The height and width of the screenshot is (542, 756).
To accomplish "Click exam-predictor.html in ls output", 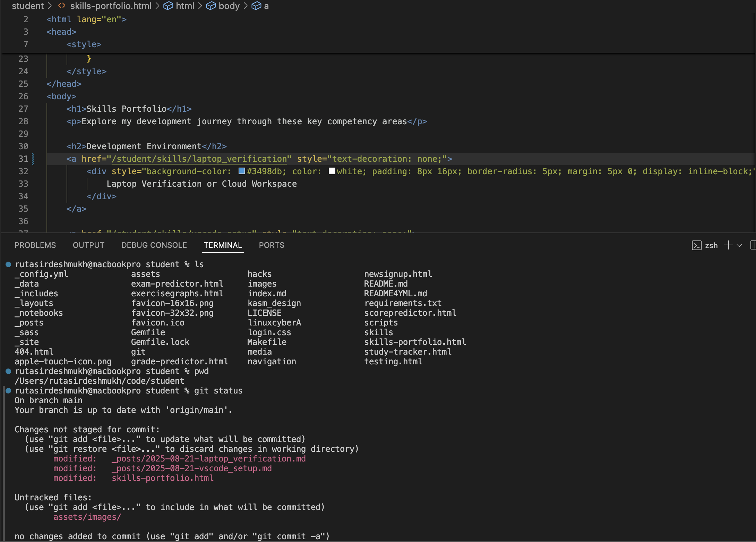I will click(x=177, y=284).
